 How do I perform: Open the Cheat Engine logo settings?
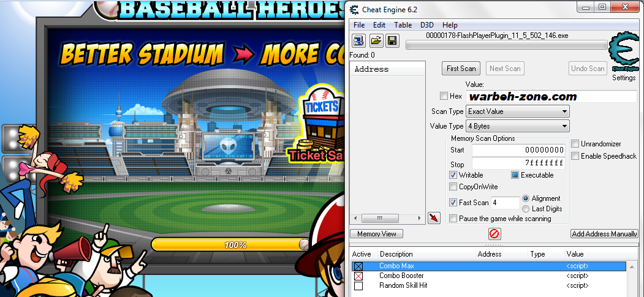tap(623, 53)
